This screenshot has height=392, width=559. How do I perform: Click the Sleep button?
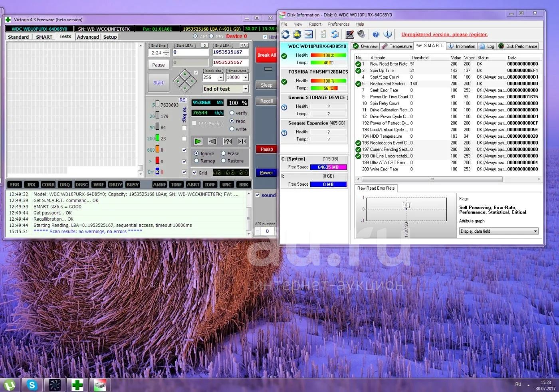pyautogui.click(x=266, y=85)
